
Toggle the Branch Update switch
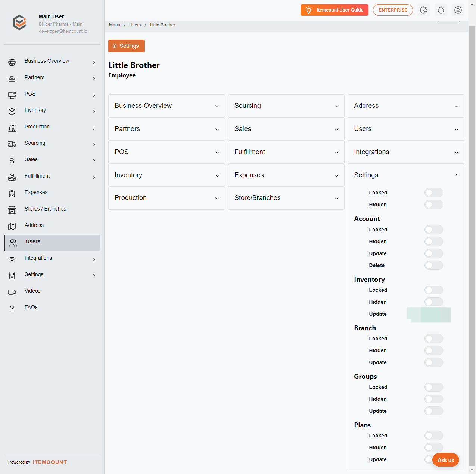pyautogui.click(x=434, y=362)
